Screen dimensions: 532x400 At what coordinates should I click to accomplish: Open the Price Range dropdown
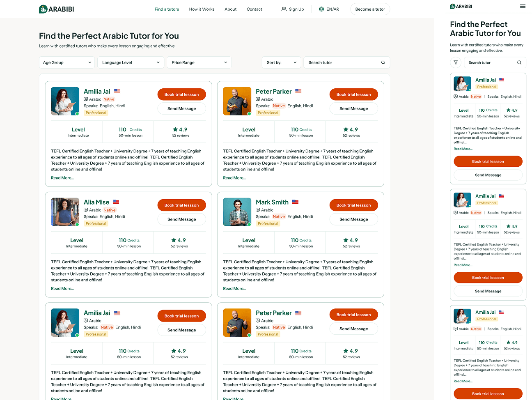(199, 62)
